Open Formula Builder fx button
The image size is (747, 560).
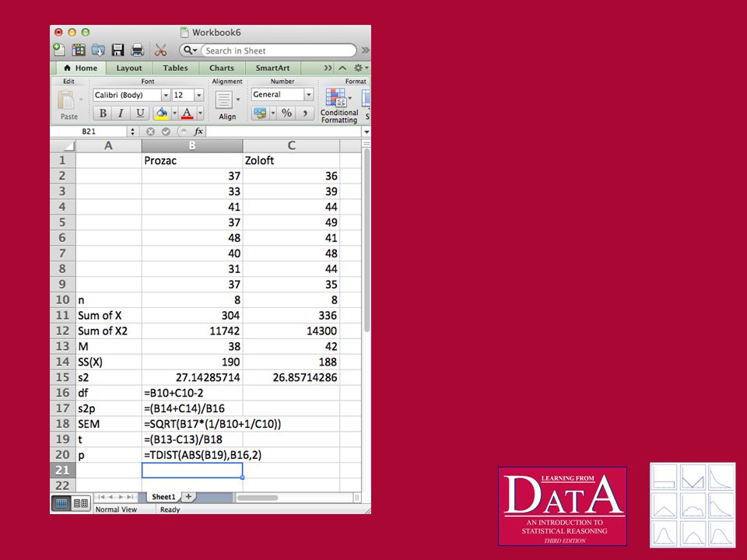coord(198,131)
